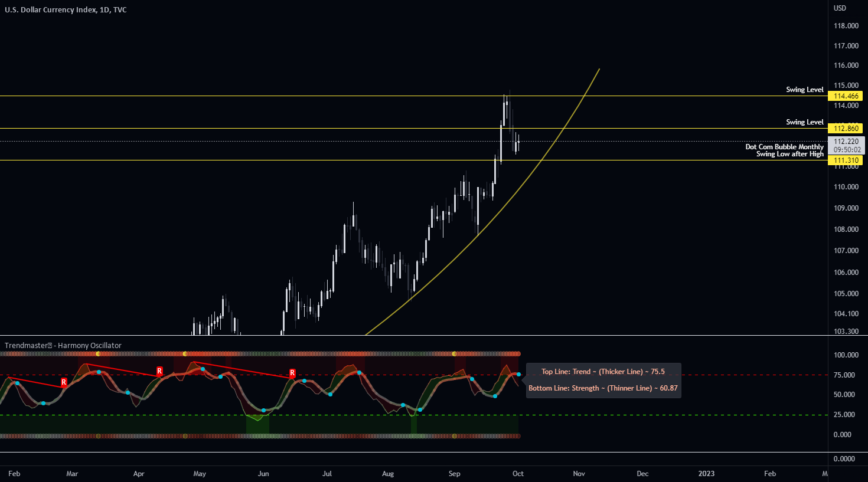The image size is (868, 482).
Task: Click the 105.000 price axis label
Action: pos(846,294)
